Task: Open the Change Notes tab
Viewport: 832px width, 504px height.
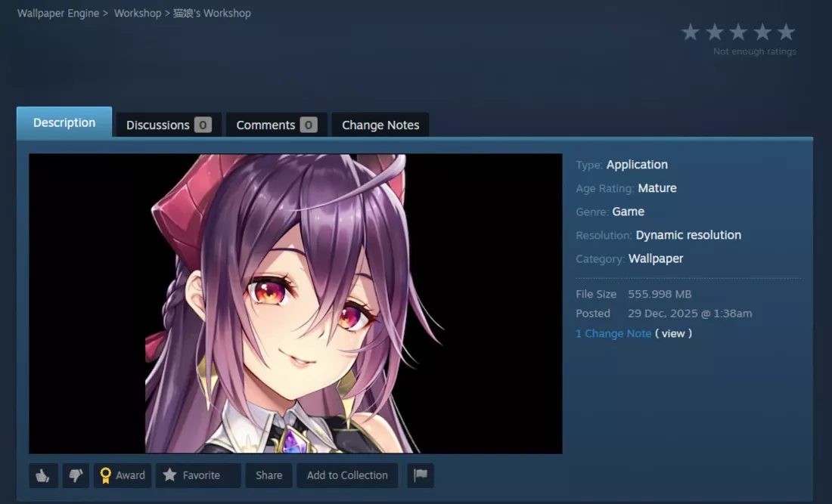Action: pyautogui.click(x=380, y=125)
